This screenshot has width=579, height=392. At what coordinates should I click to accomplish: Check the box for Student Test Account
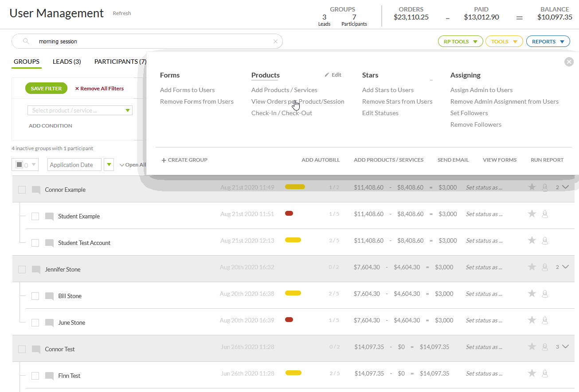coord(35,243)
